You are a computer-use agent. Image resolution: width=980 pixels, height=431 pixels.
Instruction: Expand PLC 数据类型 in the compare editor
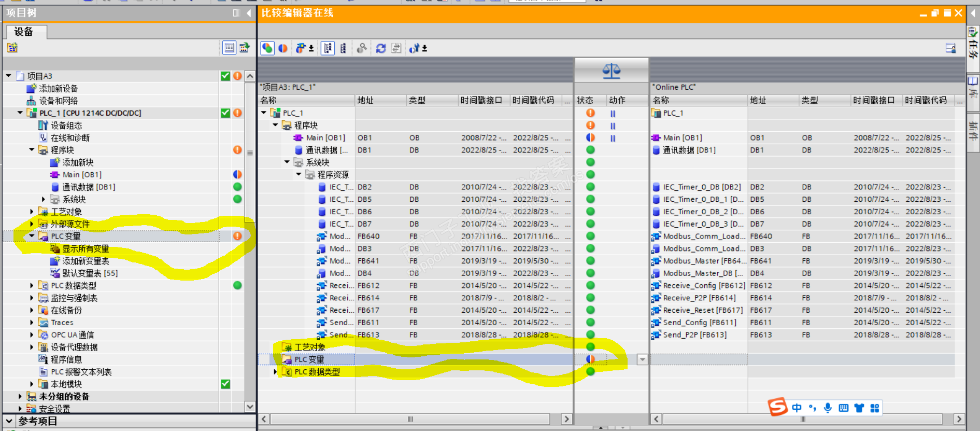(275, 372)
